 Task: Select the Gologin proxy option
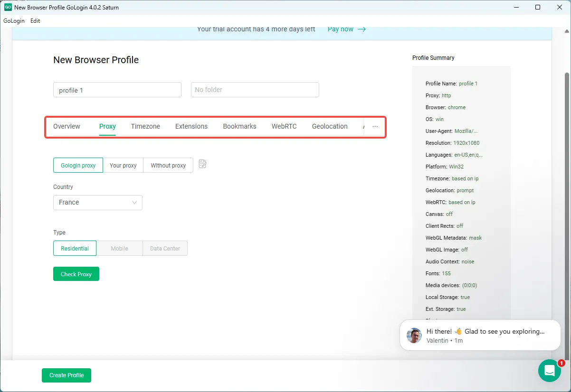[x=78, y=165]
